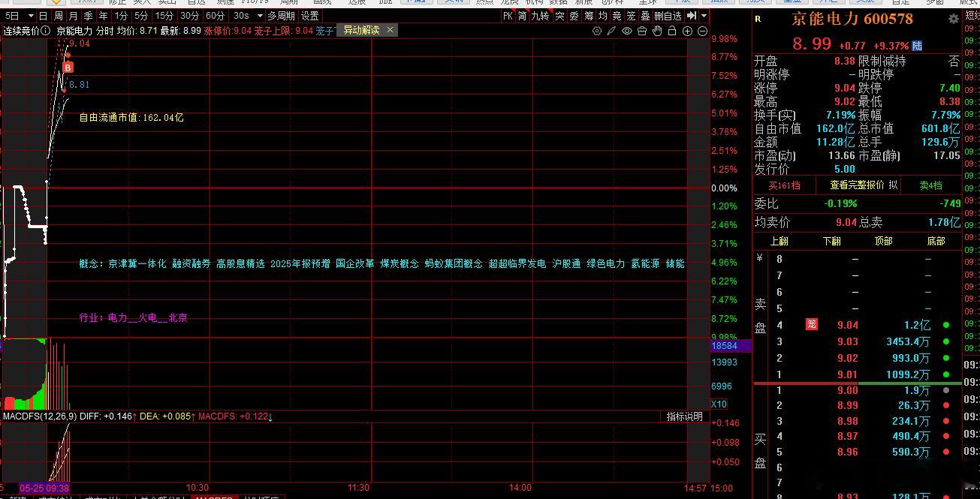980x499 pixels.
Task: Click the R margin-trading badge near stock title
Action: [758, 20]
